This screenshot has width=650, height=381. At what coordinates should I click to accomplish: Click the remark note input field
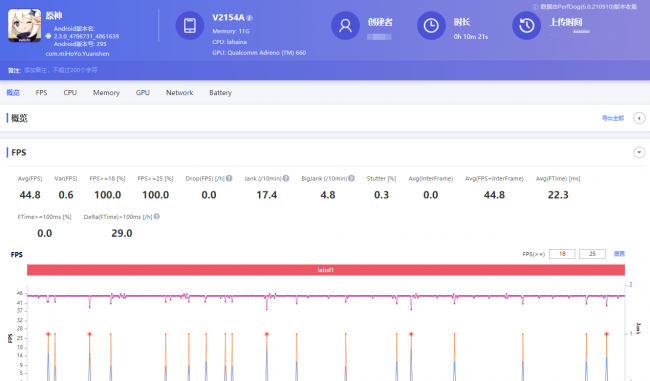point(61,70)
